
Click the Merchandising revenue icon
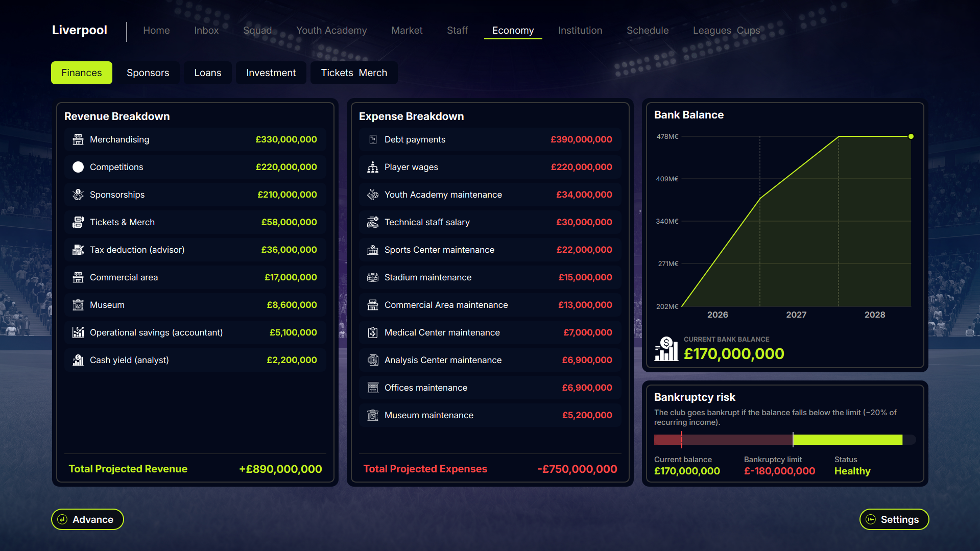pos(78,139)
